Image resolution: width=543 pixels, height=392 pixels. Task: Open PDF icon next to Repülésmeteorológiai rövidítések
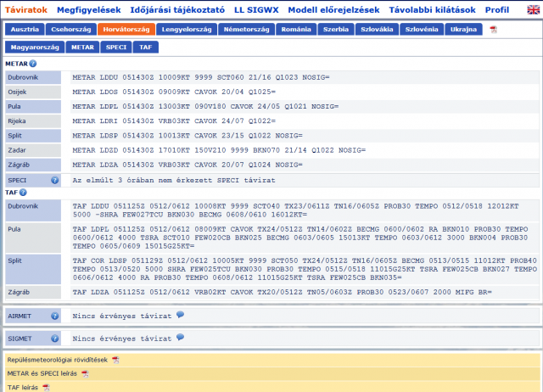[115, 360]
